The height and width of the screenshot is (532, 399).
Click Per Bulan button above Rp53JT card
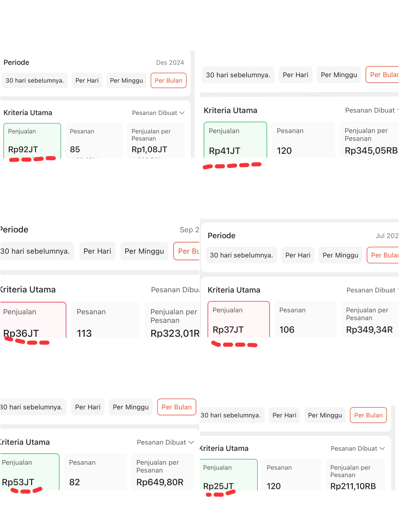pyautogui.click(x=177, y=407)
